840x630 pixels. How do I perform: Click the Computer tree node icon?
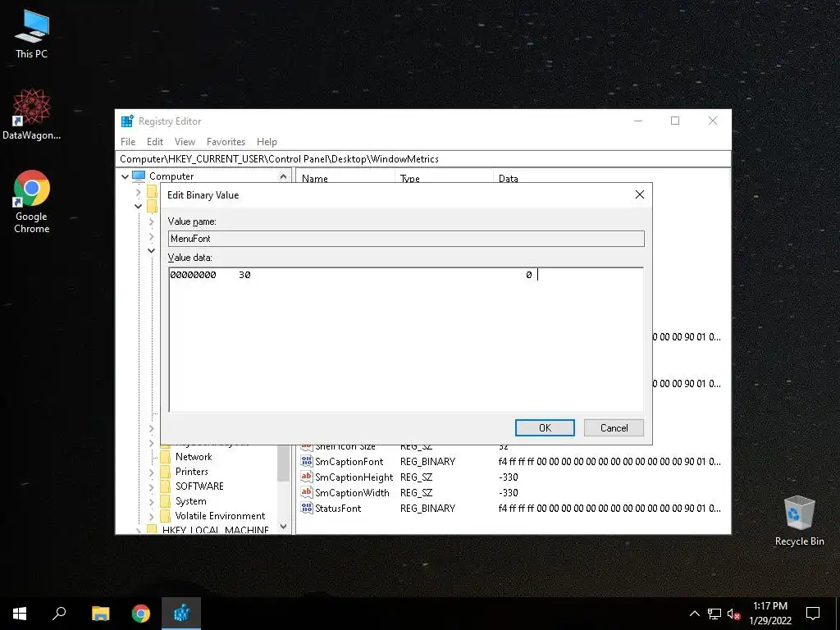tap(139, 176)
